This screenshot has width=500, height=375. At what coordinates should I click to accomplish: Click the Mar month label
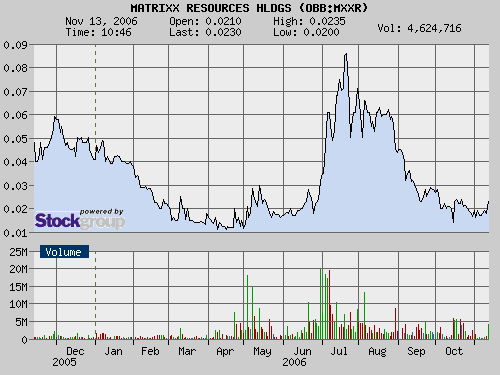(x=187, y=351)
